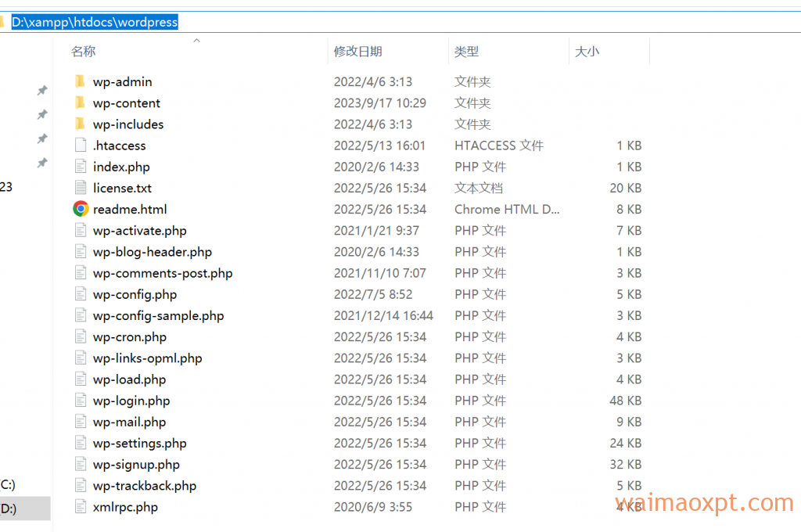Click the Chrome HTML D... type cell
Viewport: 801px width, 532px height.
coord(507,209)
